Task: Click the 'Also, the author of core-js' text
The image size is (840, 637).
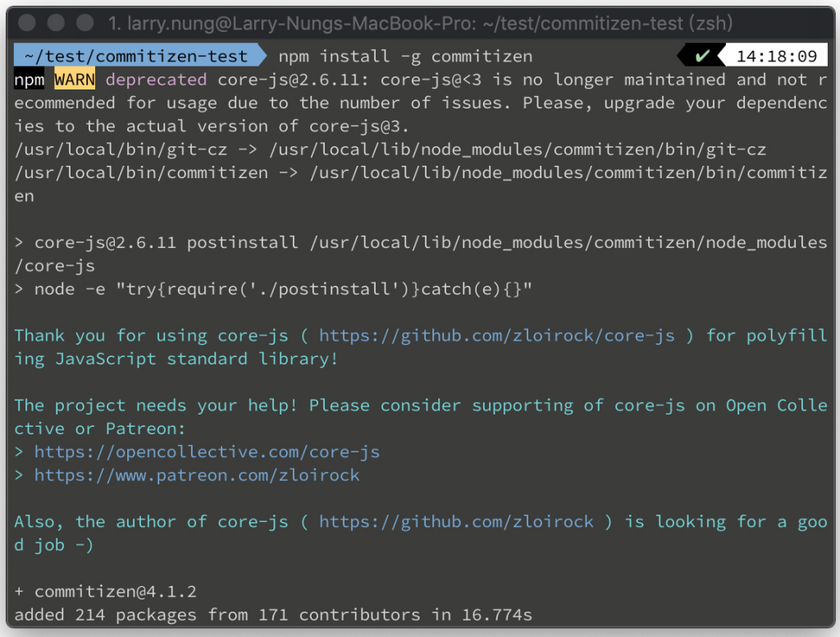Action: pyautogui.click(x=151, y=522)
